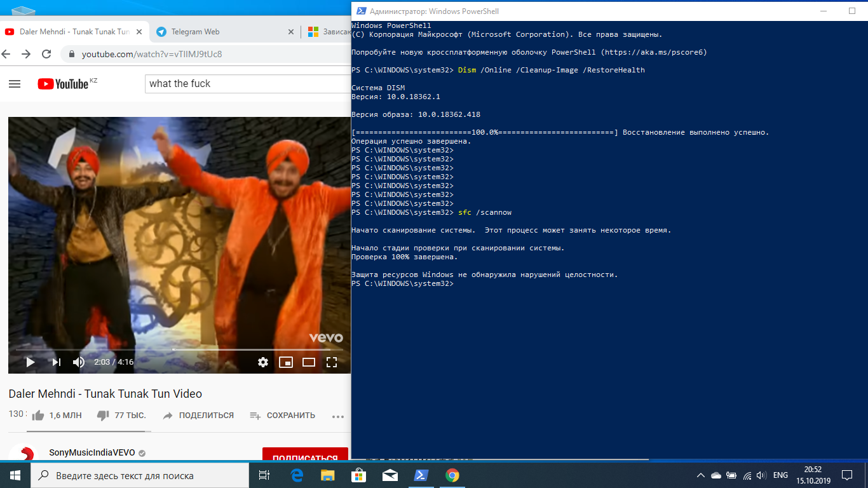Close the Telegram Web tab
This screenshot has width=868, height=488.
coord(291,32)
